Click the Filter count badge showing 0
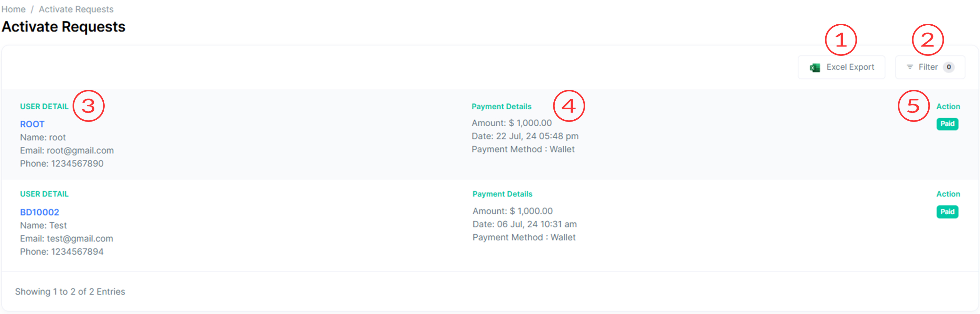The image size is (980, 314). tap(949, 67)
